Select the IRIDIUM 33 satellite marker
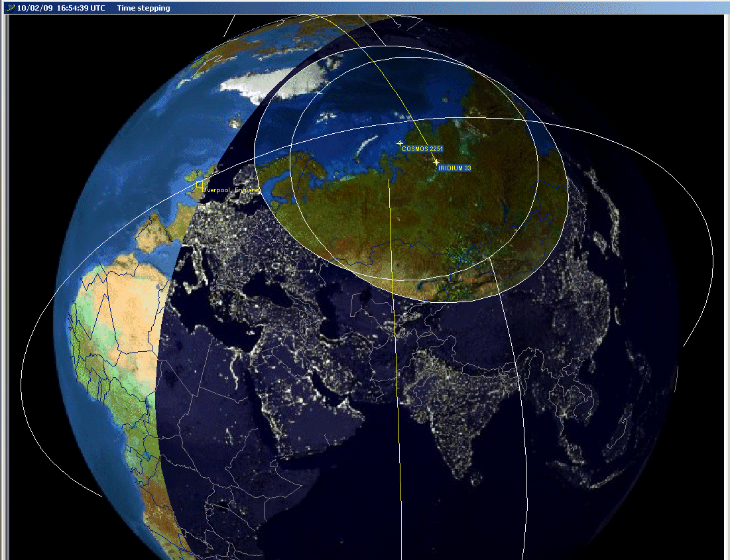 pyautogui.click(x=436, y=162)
